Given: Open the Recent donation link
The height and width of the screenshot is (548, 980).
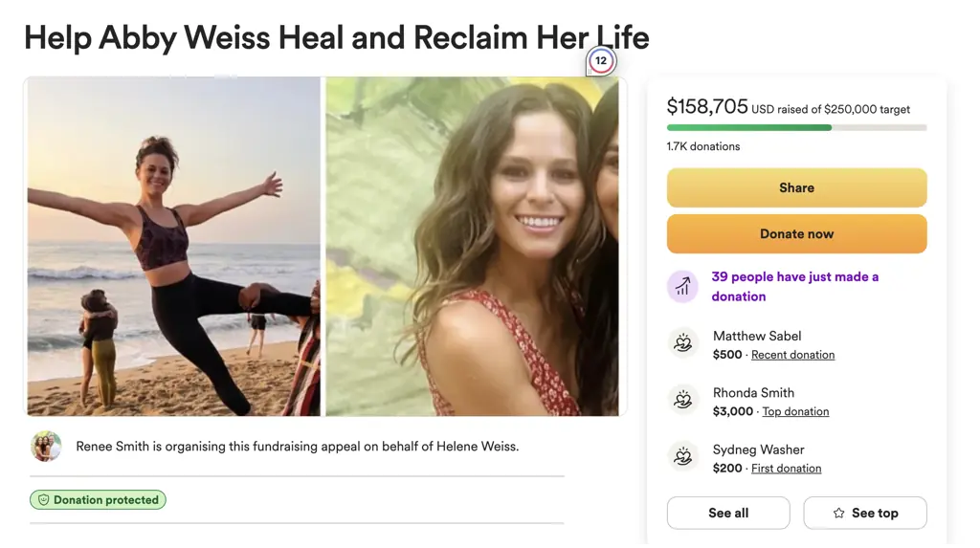Looking at the screenshot, I should [x=792, y=355].
